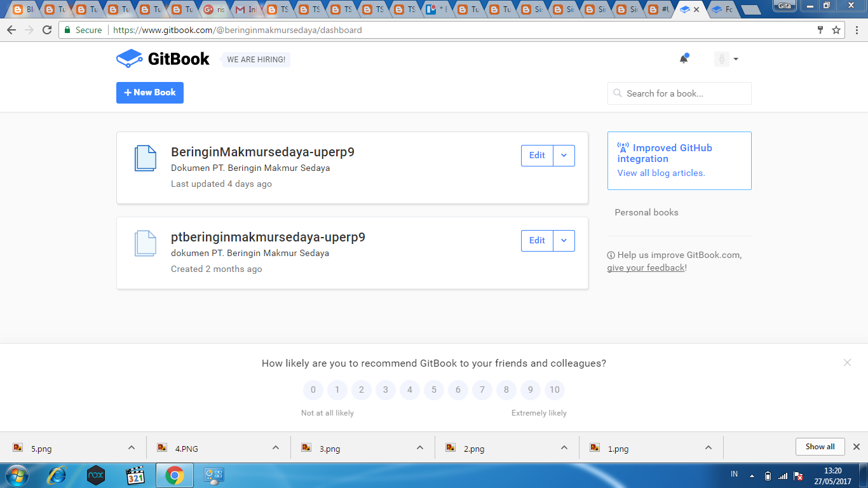Rate likelihood 8
This screenshot has height=488, width=868.
[x=506, y=390]
